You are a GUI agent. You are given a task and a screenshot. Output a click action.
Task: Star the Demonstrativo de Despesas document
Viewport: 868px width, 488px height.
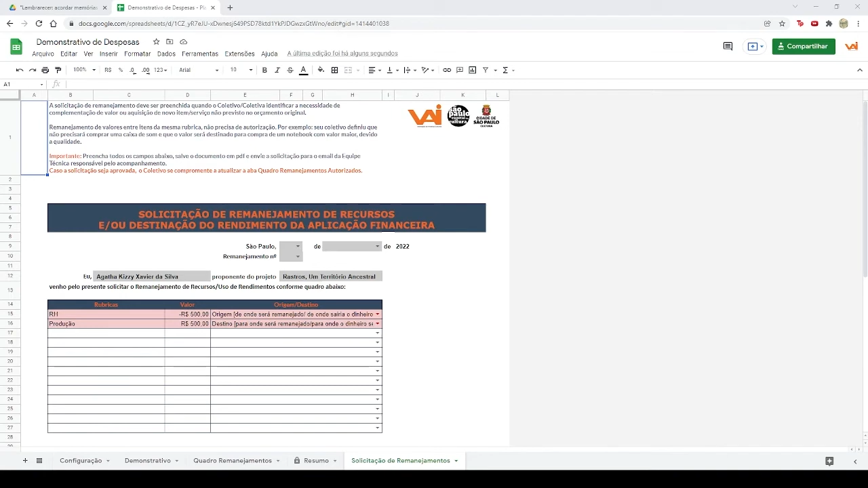(x=157, y=42)
